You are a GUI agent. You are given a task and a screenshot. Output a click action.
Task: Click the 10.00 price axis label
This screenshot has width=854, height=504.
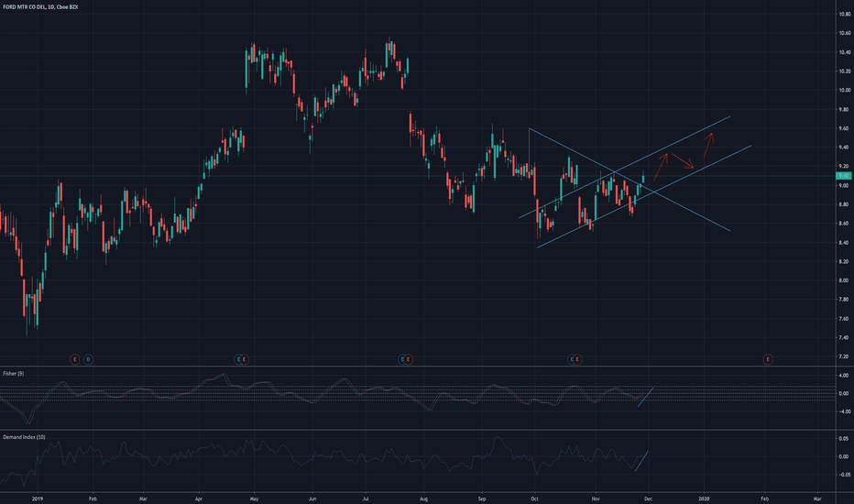pyautogui.click(x=845, y=91)
